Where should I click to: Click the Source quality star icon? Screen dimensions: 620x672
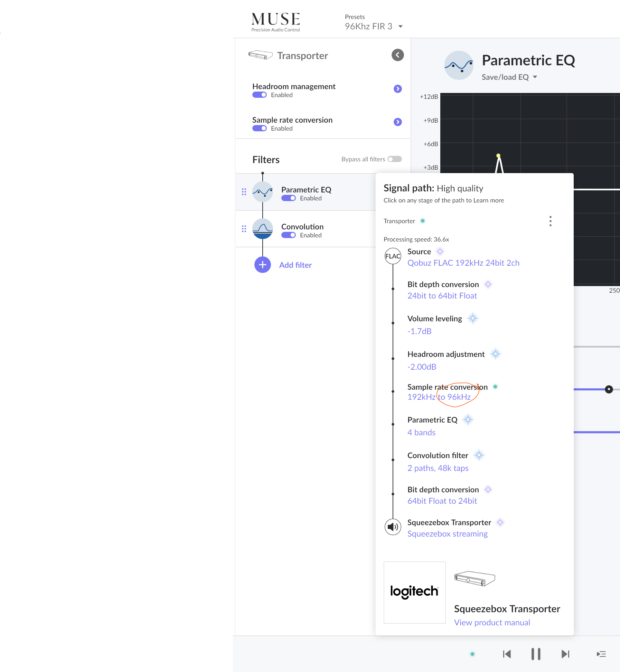coord(440,252)
